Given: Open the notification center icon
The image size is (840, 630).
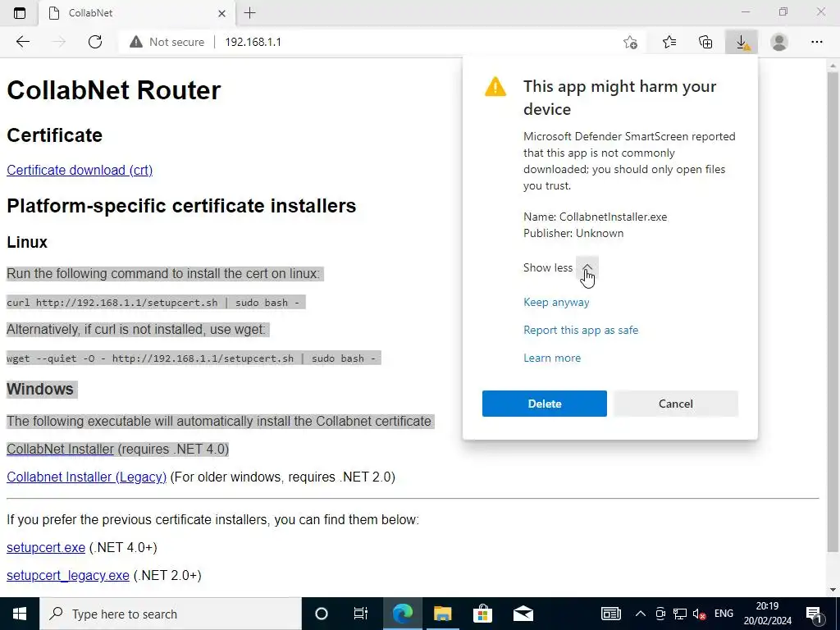Looking at the screenshot, I should pyautogui.click(x=814, y=614).
